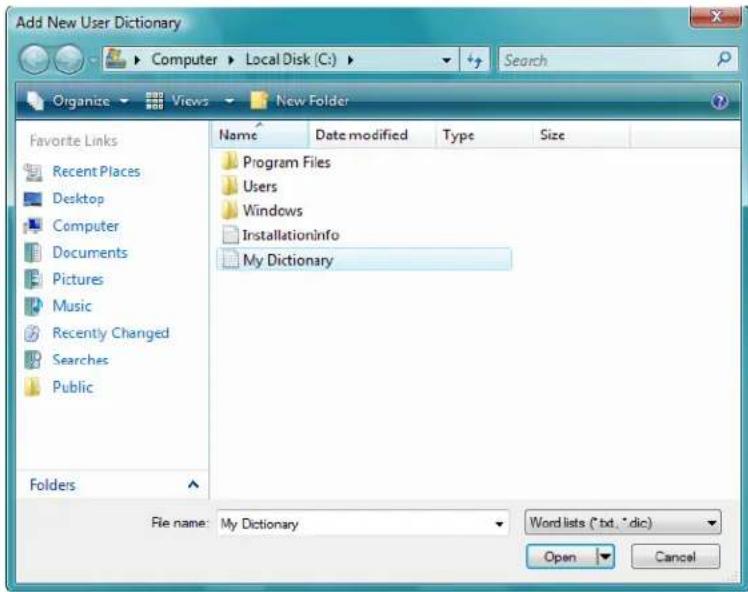Click the Documents icon in Favorite Links
Viewport: 748px width, 592px height.
33,252
